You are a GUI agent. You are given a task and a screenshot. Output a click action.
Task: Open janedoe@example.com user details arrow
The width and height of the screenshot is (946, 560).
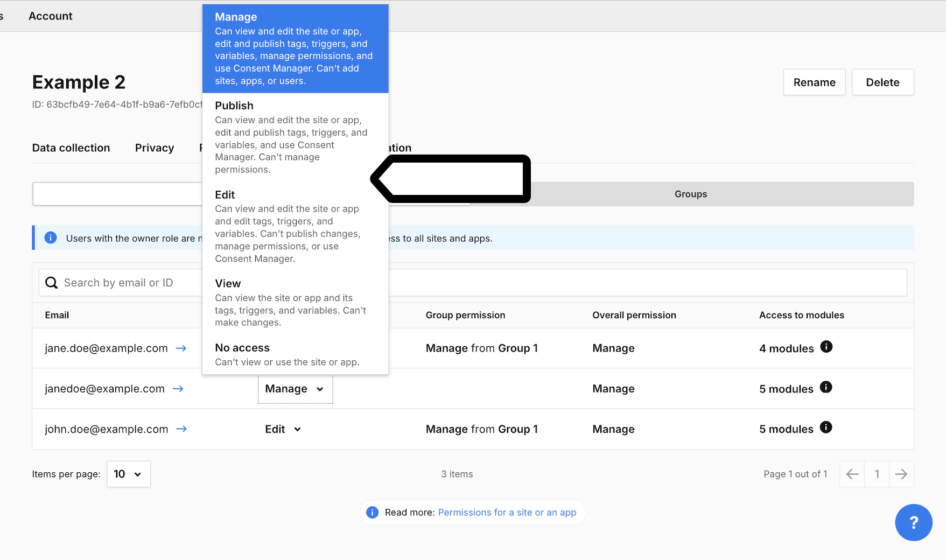coord(178,389)
